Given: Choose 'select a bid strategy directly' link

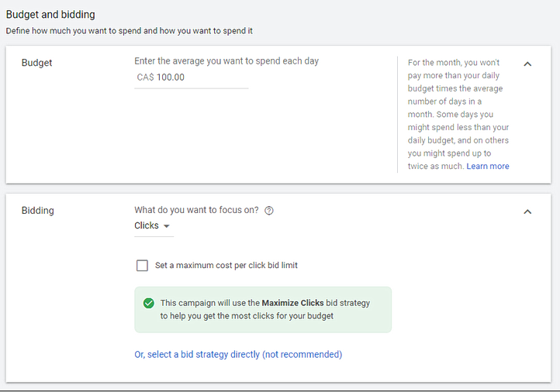Looking at the screenshot, I should (238, 354).
